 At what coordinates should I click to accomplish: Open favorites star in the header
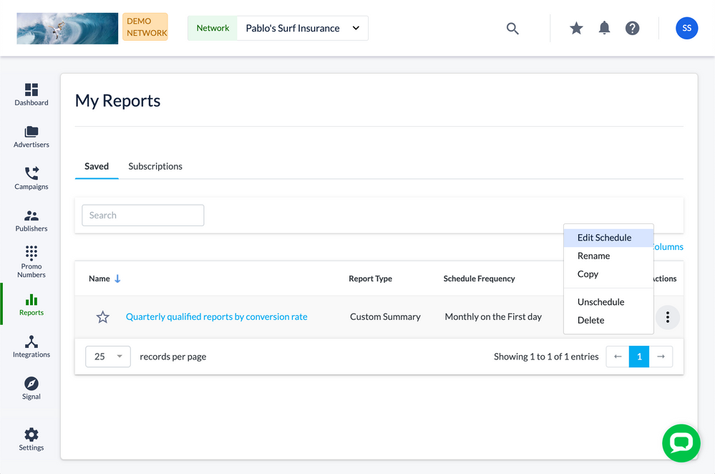tap(576, 28)
